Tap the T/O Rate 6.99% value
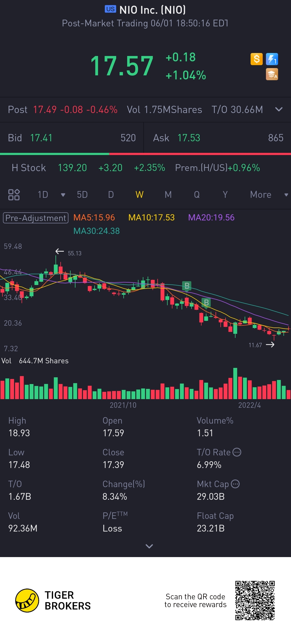291x644 pixels. [x=209, y=465]
